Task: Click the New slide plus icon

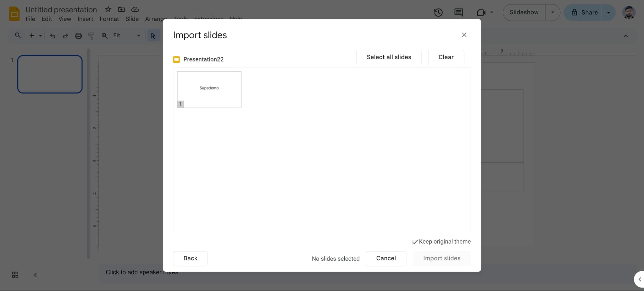Action: pyautogui.click(x=31, y=35)
